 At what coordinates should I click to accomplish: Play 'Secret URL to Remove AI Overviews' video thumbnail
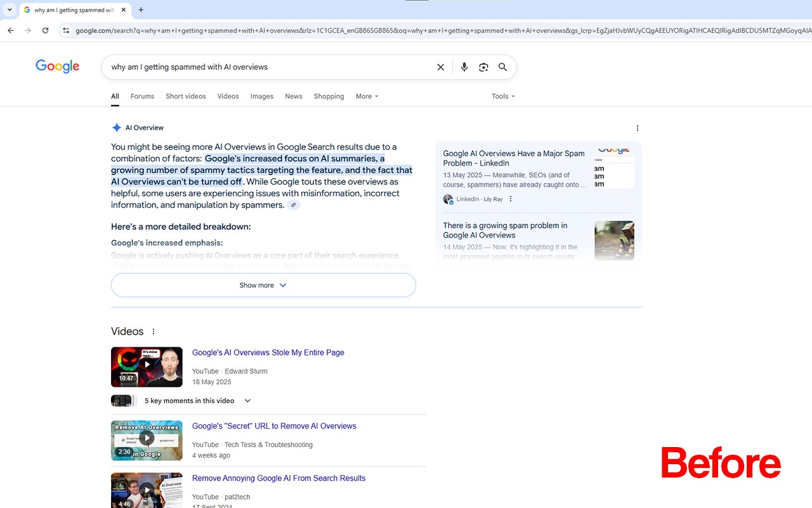click(x=147, y=440)
